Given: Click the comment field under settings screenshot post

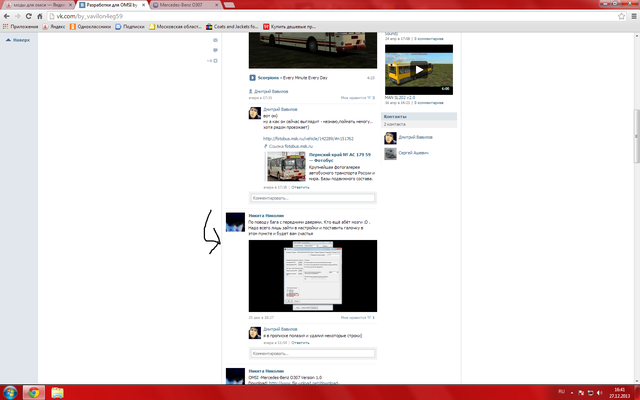Looking at the screenshot, I should point(313,353).
